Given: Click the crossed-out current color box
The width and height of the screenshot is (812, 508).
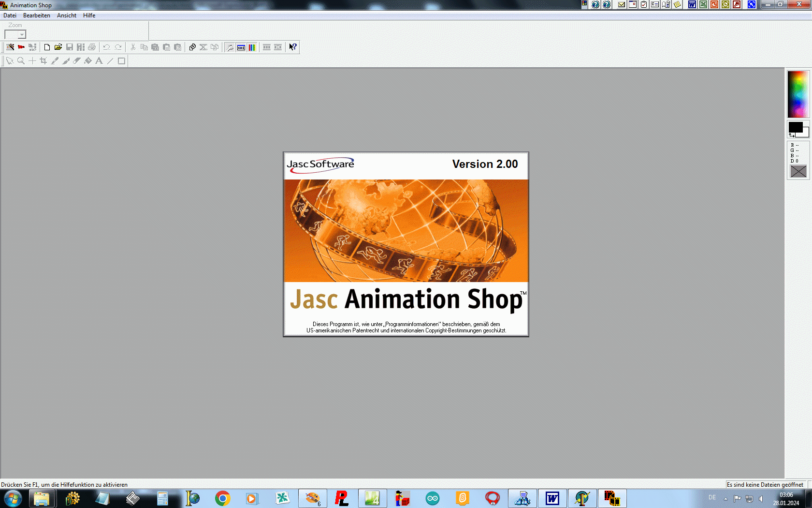Looking at the screenshot, I should [798, 171].
